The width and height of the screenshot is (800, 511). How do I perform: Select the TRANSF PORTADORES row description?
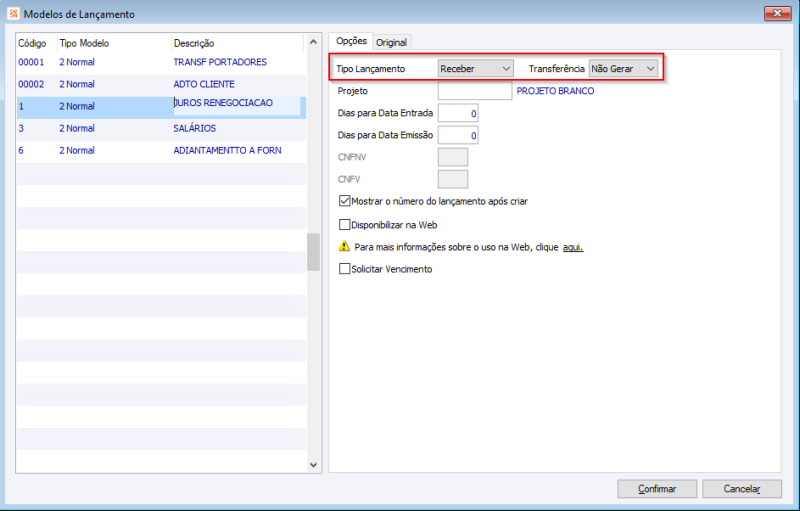point(220,62)
